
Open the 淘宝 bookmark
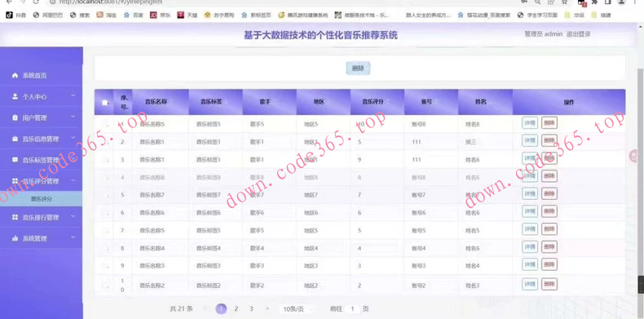[x=107, y=16]
